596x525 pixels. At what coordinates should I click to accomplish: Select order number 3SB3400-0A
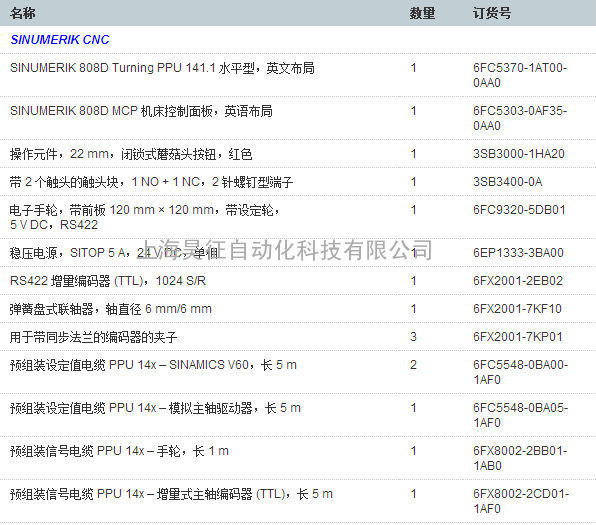tap(507, 182)
